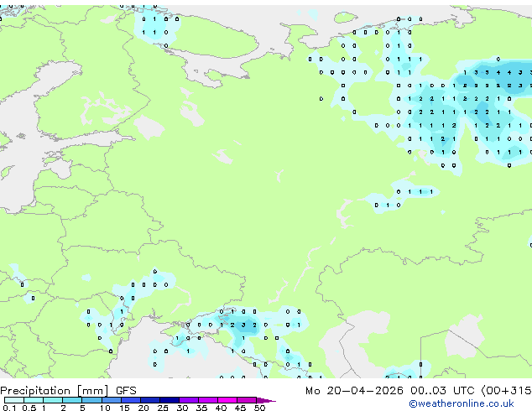Select the 25 to 30 mm navy swatch
This screenshot has width=532, height=411.
pos(170,400)
